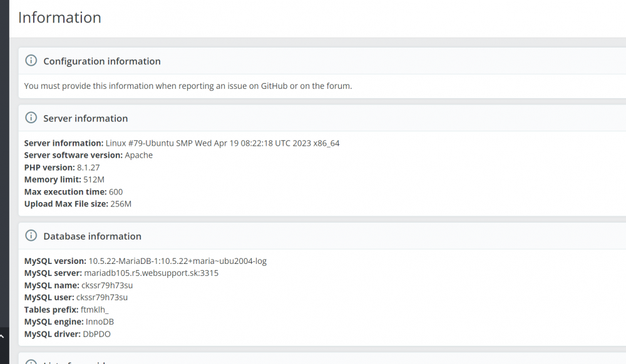This screenshot has height=364, width=626.
Task: Click the Upload Max File size value
Action: click(121, 204)
